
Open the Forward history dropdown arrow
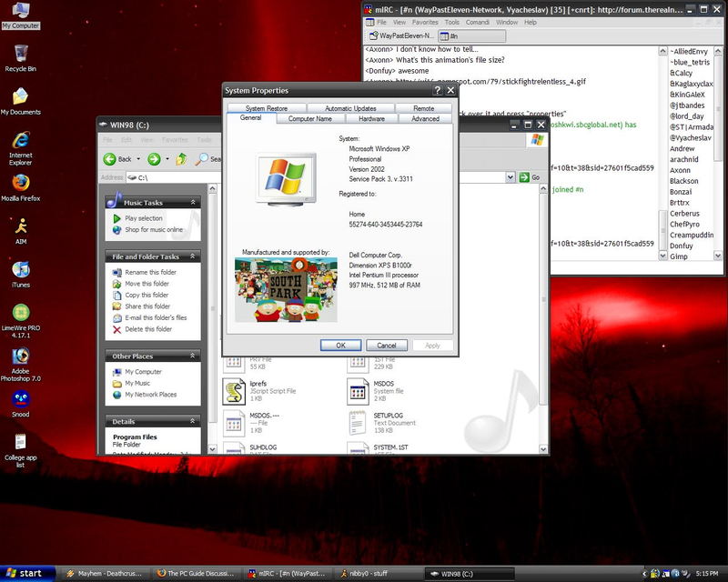167,159
